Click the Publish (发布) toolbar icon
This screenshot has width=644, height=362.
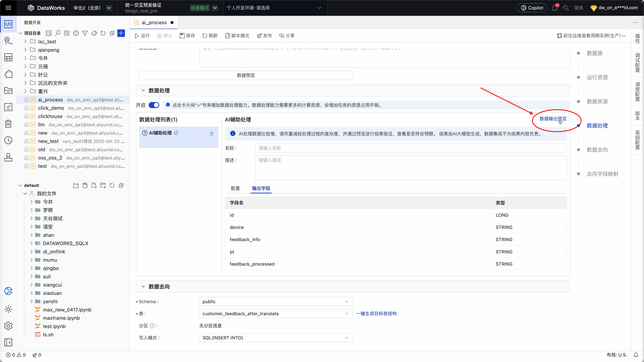click(x=259, y=36)
